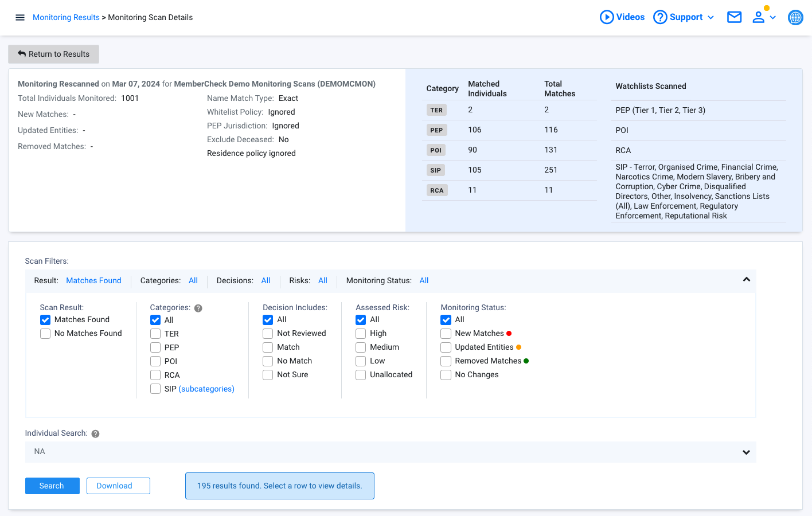Go to Monitoring Results breadcrumb

tap(66, 17)
